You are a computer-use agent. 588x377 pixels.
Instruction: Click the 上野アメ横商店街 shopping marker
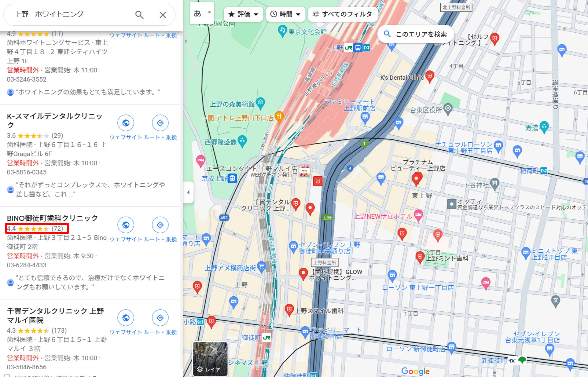tap(261, 267)
